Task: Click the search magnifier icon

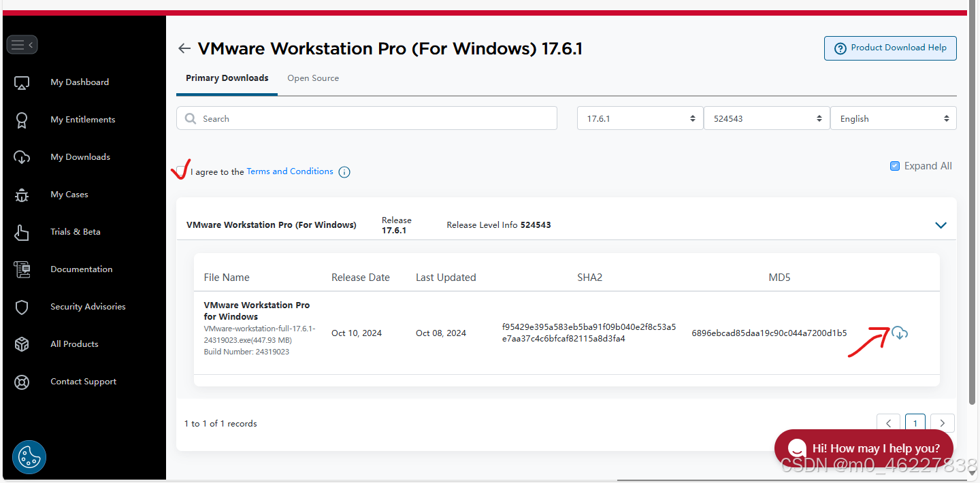Action: click(191, 118)
